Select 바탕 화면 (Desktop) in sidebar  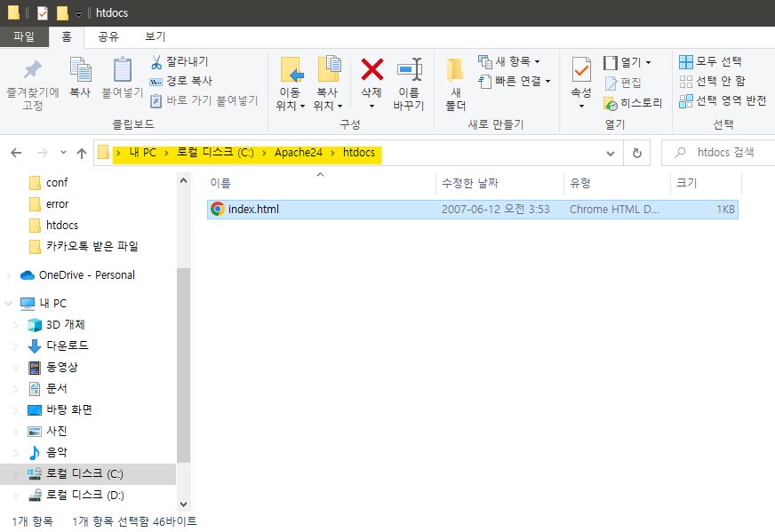tap(60, 410)
